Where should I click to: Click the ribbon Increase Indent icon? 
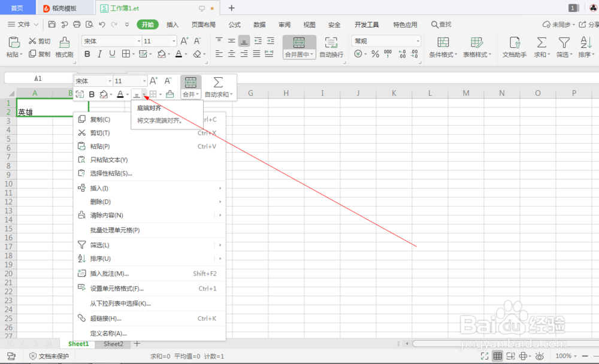(x=271, y=41)
